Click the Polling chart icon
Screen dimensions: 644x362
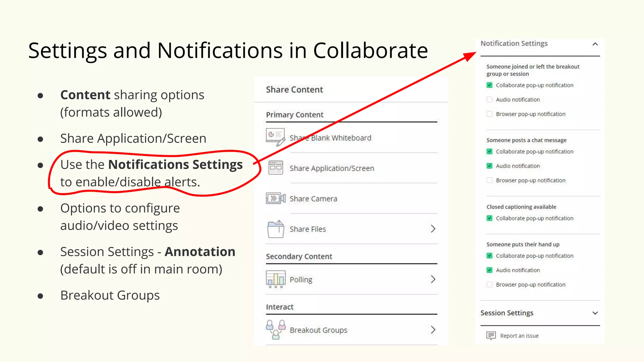tap(276, 279)
